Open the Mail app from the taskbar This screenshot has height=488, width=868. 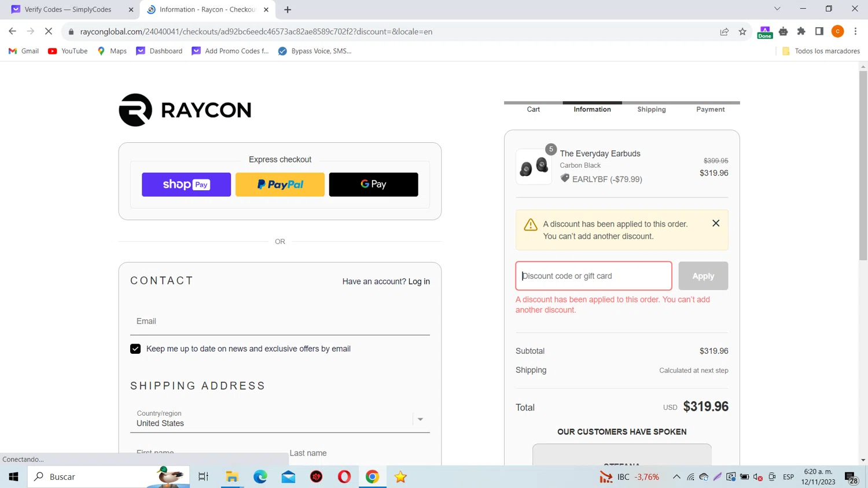click(x=288, y=477)
